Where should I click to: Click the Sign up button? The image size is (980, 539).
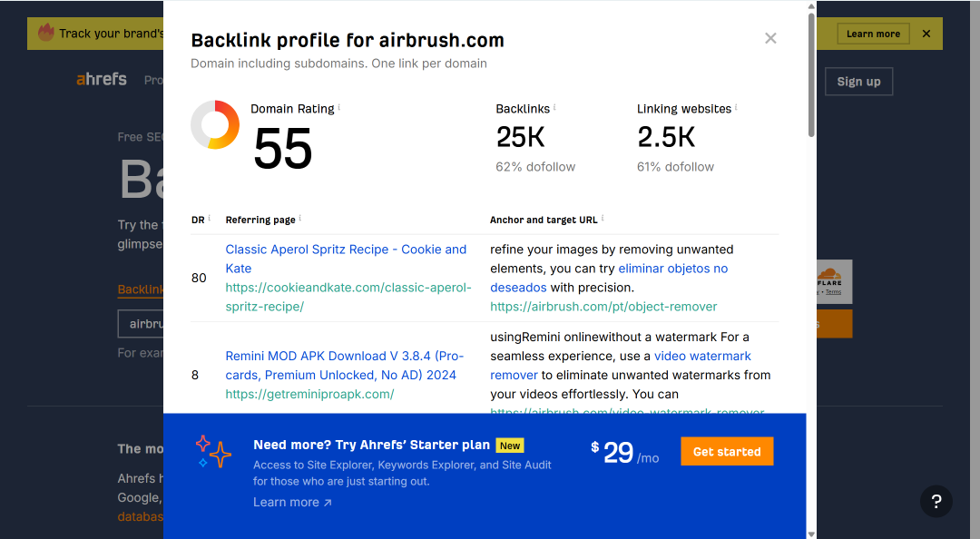tap(858, 82)
